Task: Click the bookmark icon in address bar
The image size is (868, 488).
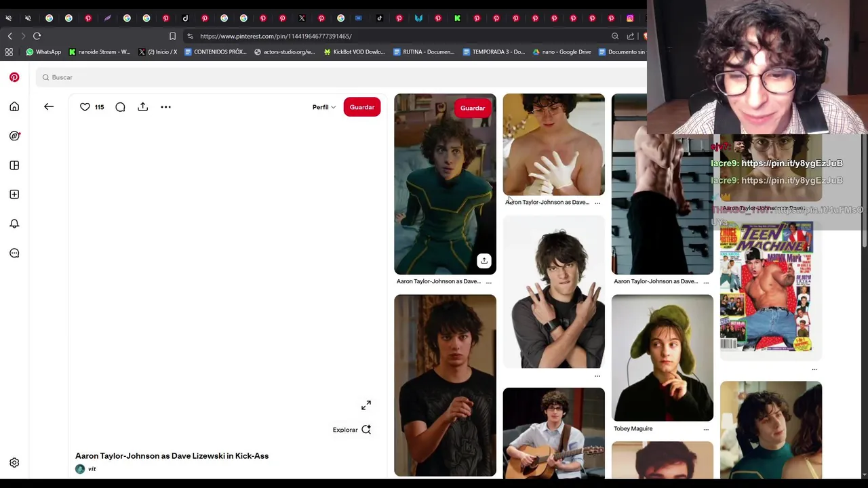Action: pos(172,36)
